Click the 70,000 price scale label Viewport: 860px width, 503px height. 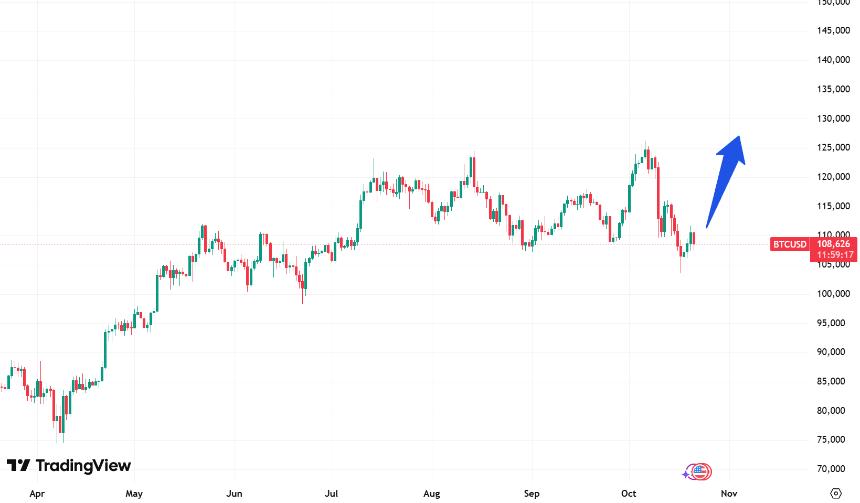point(833,469)
